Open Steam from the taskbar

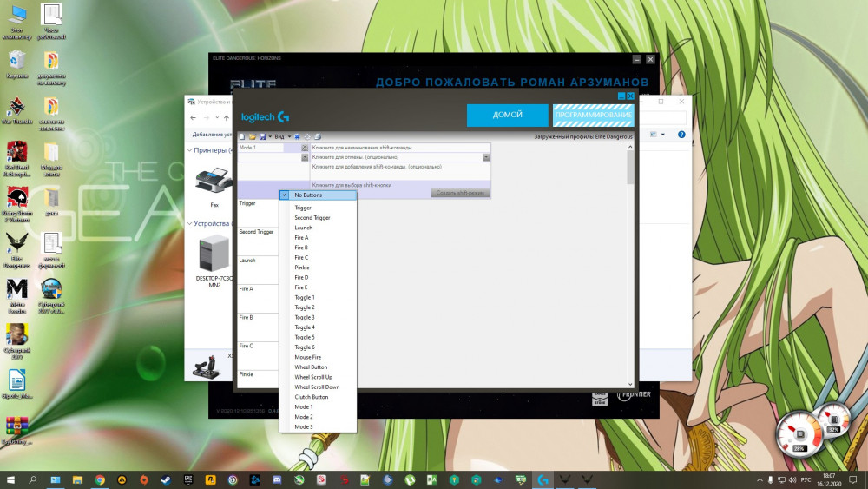coord(167,479)
